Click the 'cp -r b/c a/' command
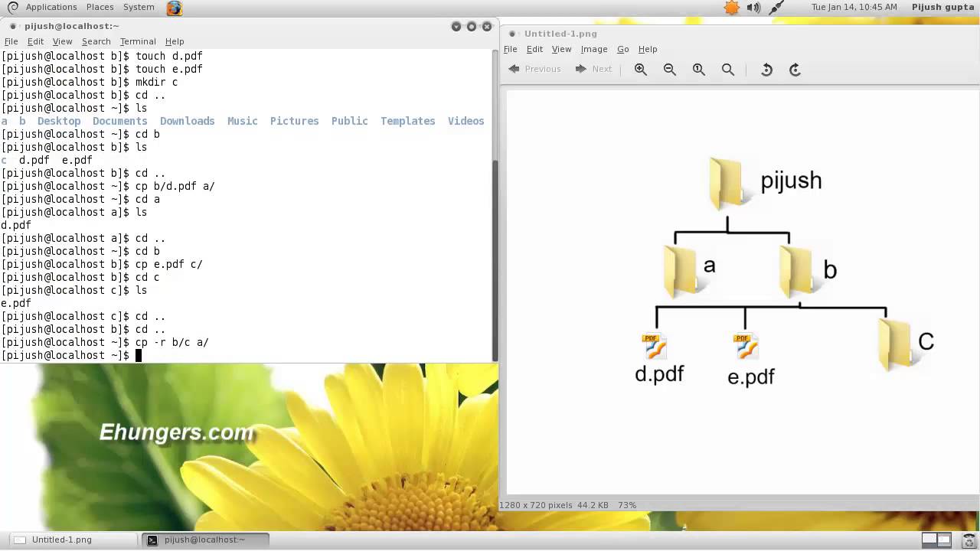Viewport: 980px width, 551px height. (172, 342)
